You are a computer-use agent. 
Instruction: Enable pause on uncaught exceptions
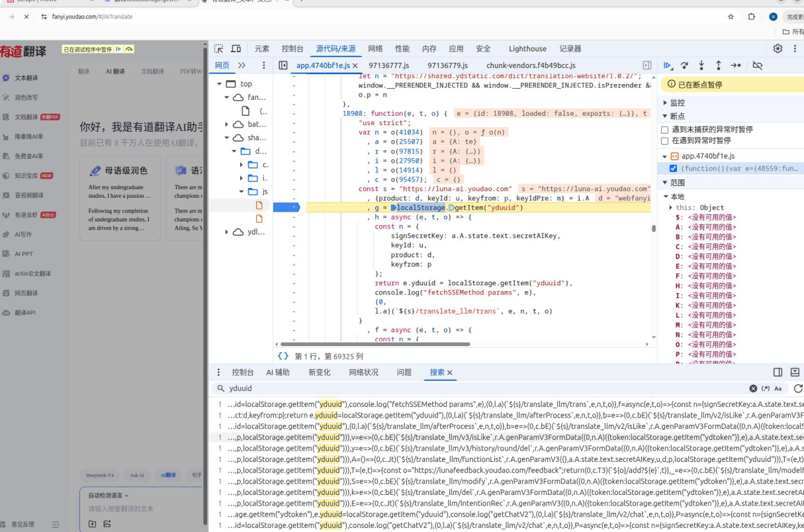coord(665,130)
